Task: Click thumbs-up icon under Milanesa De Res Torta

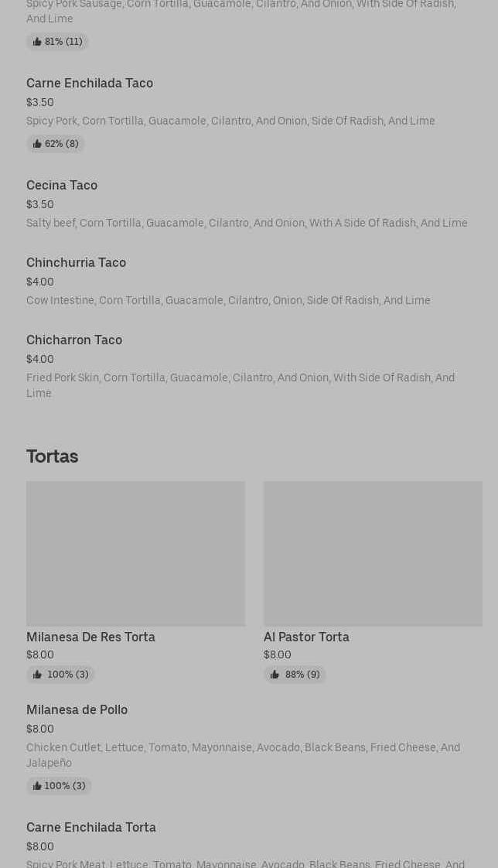Action: (x=37, y=675)
